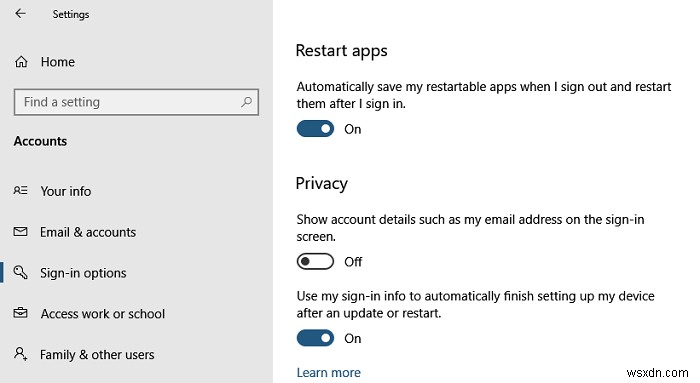Viewport: 700px width, 383px height.
Task: Click the Off label beside the Privacy toggle
Action: click(x=353, y=262)
